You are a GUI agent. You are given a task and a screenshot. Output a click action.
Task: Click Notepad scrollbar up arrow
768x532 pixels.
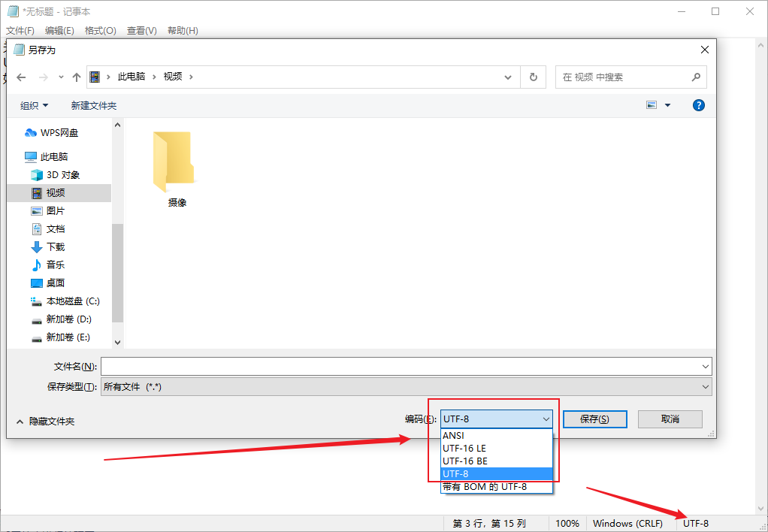(761, 45)
